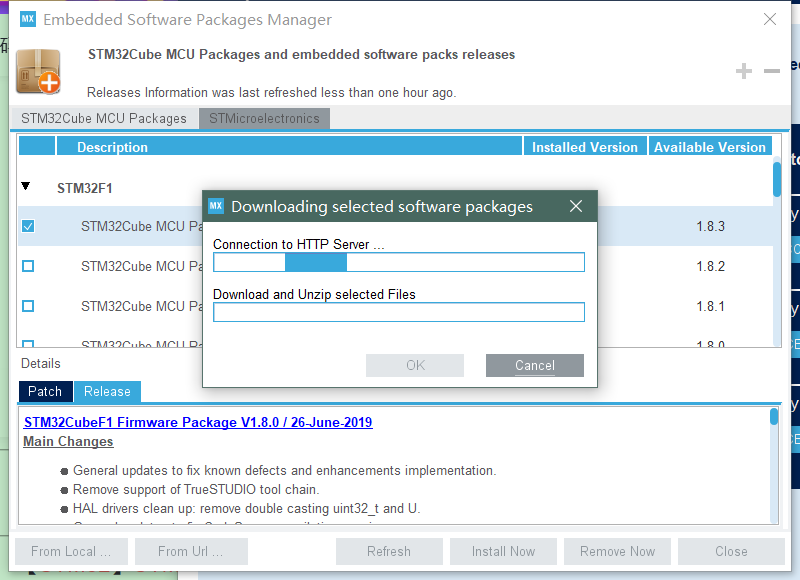Select available version 1.8.1 cell
The height and width of the screenshot is (580, 800).
pos(711,306)
